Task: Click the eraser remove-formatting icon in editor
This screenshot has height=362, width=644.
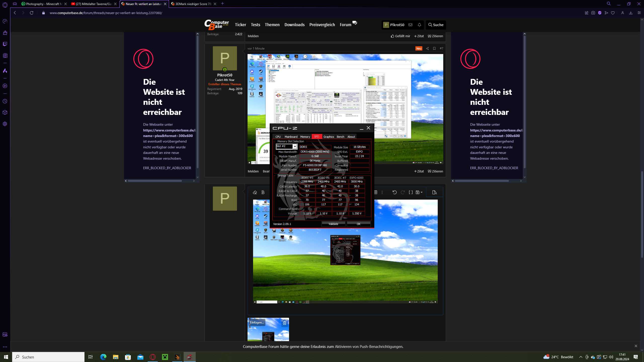Action: [255, 192]
